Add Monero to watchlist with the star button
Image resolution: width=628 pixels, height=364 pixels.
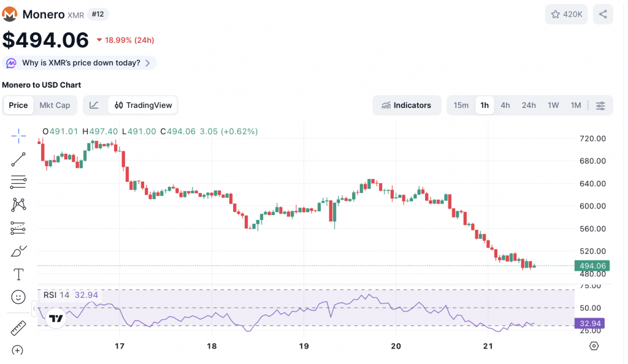pos(566,13)
